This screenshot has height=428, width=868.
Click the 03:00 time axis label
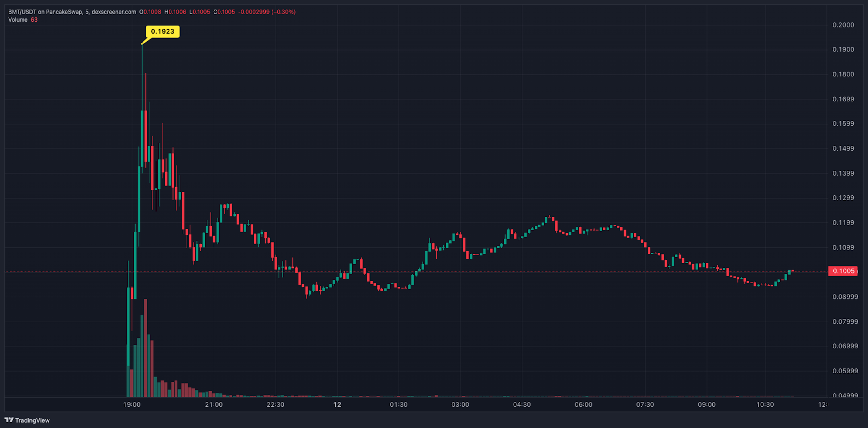tap(460, 405)
